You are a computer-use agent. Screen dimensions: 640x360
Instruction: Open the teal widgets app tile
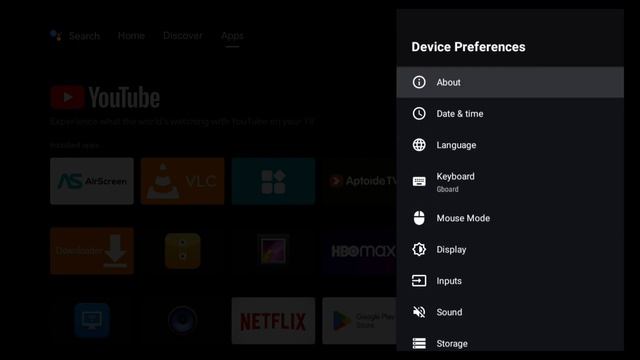pos(273,181)
